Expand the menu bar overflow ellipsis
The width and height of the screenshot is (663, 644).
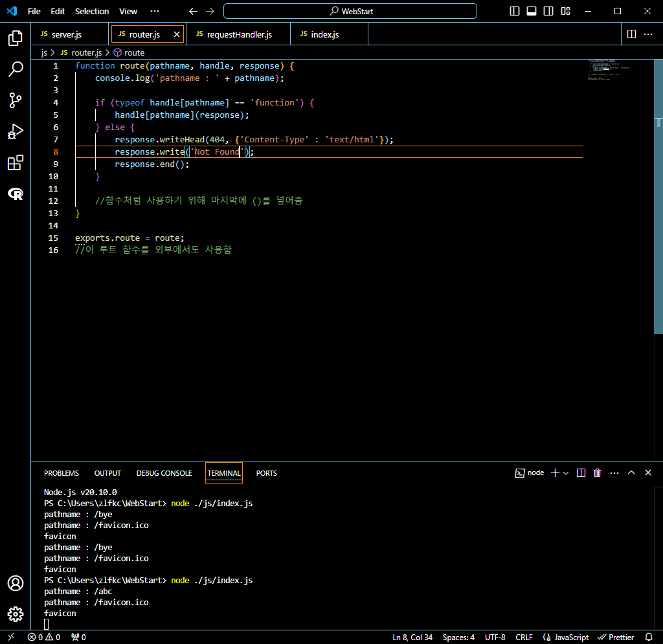155,12
